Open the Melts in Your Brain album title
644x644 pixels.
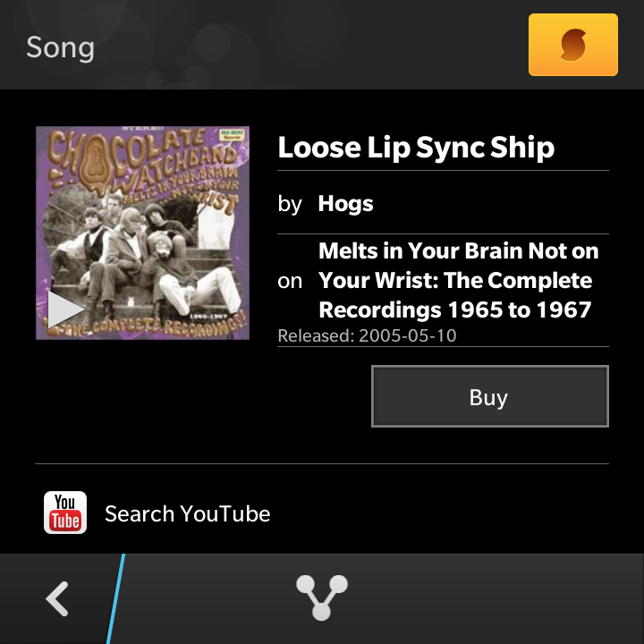(x=458, y=280)
